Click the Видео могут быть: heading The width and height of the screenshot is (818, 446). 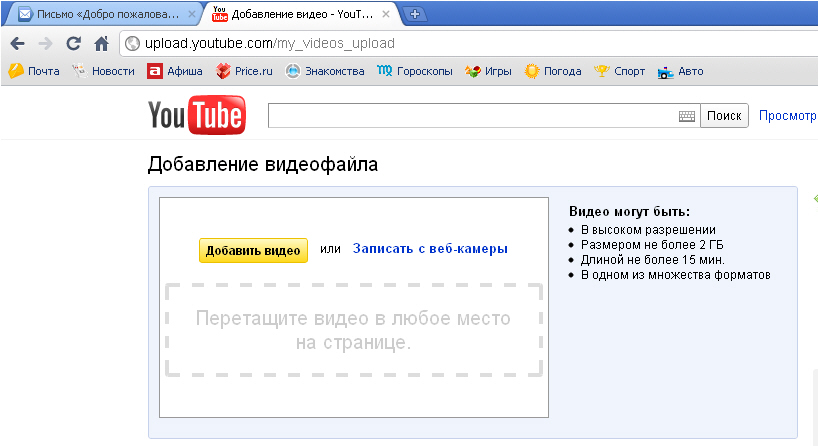[629, 212]
